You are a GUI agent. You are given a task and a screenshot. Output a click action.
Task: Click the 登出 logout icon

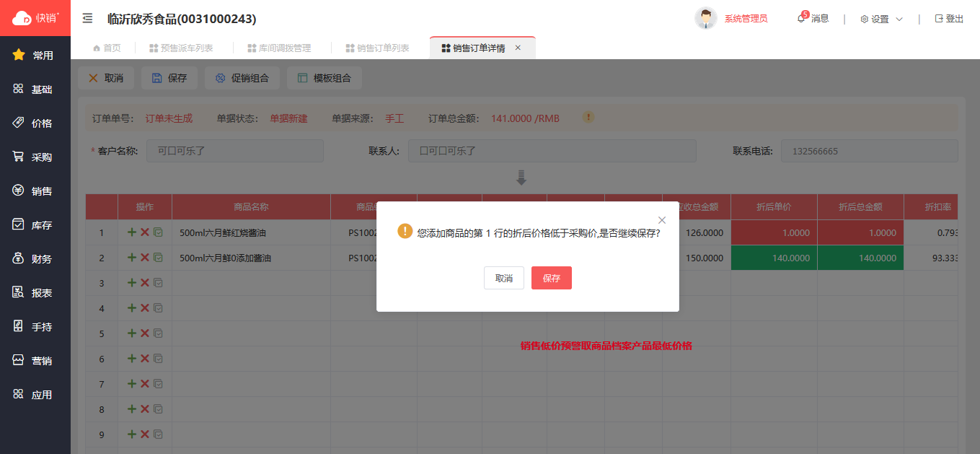point(939,18)
